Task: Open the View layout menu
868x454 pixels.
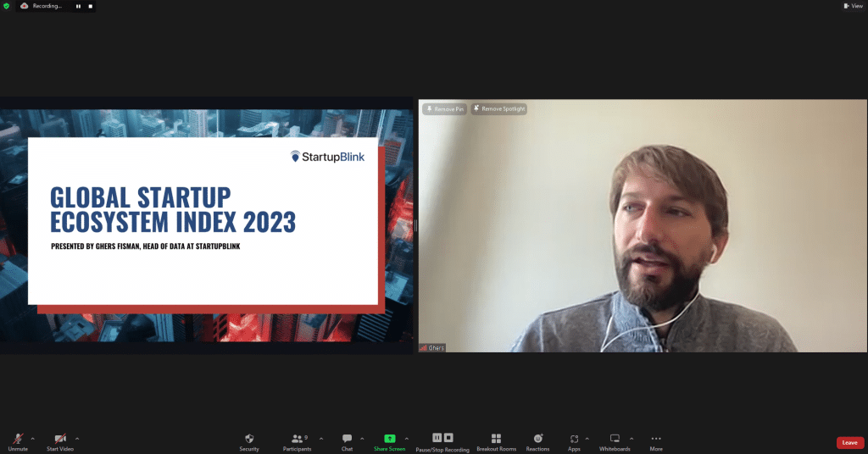Action: click(x=853, y=6)
